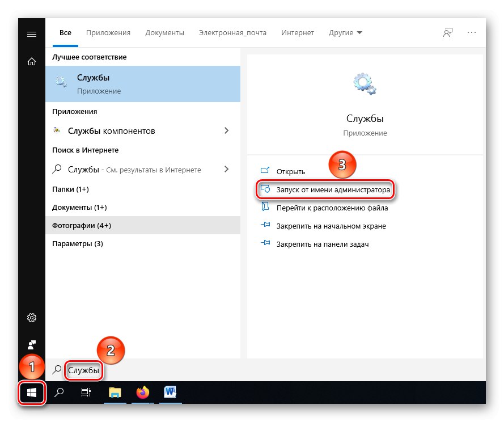Image resolution: width=504 pixels, height=422 pixels.
Task: Choose Закрепить на начальном экране
Action: (x=331, y=226)
